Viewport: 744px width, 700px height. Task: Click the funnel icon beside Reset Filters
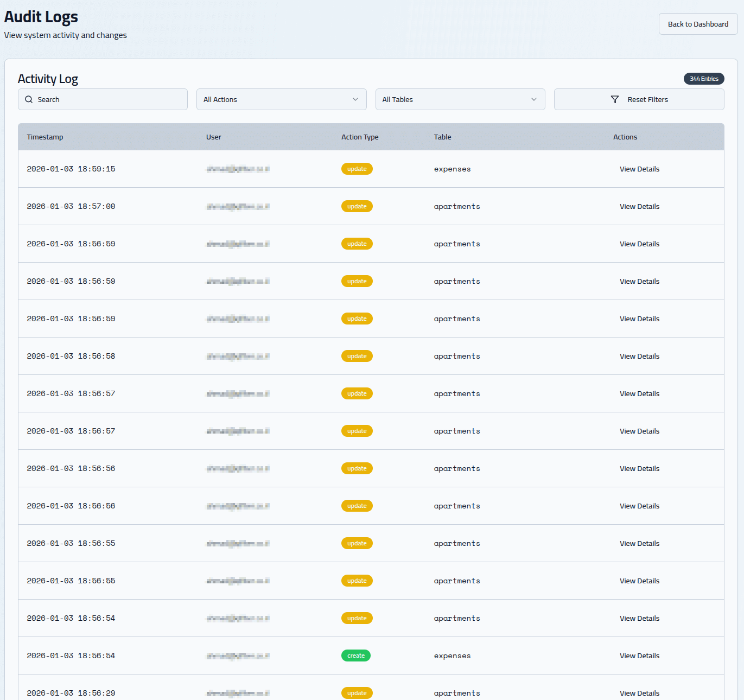[x=614, y=99]
